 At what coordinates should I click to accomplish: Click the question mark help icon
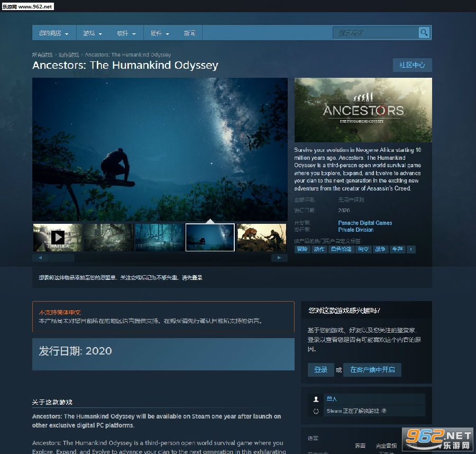click(x=384, y=411)
